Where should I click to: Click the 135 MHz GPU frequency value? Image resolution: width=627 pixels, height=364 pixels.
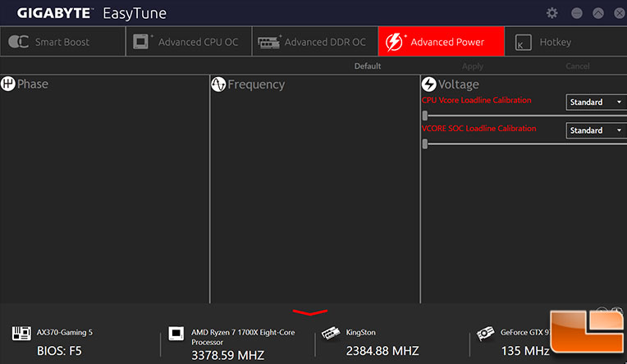coord(525,351)
